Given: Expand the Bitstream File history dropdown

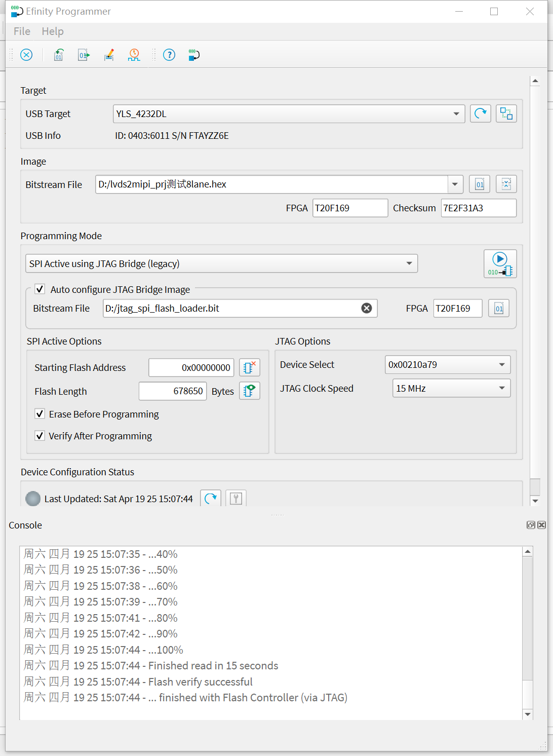Looking at the screenshot, I should coord(455,184).
